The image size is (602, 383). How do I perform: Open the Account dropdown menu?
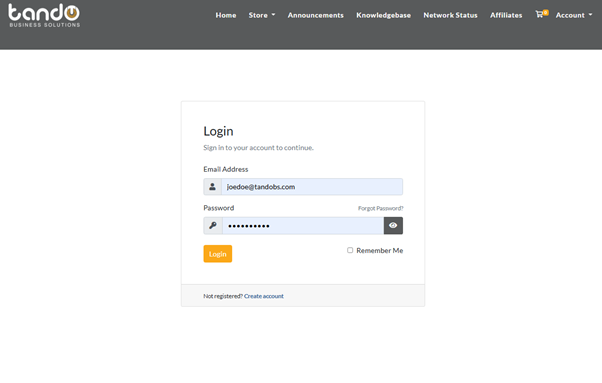pos(574,15)
